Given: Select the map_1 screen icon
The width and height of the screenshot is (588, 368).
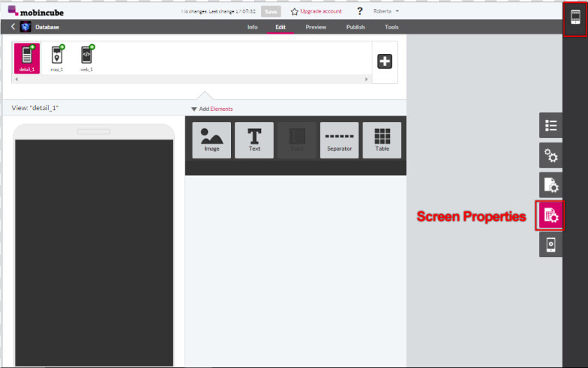Looking at the screenshot, I should 57,58.
